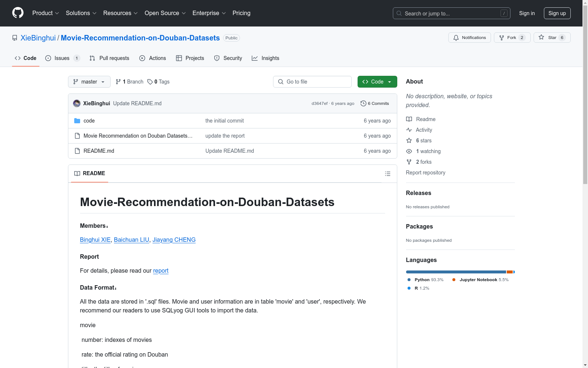Click the Issues circle icon
588x368 pixels.
48,58
